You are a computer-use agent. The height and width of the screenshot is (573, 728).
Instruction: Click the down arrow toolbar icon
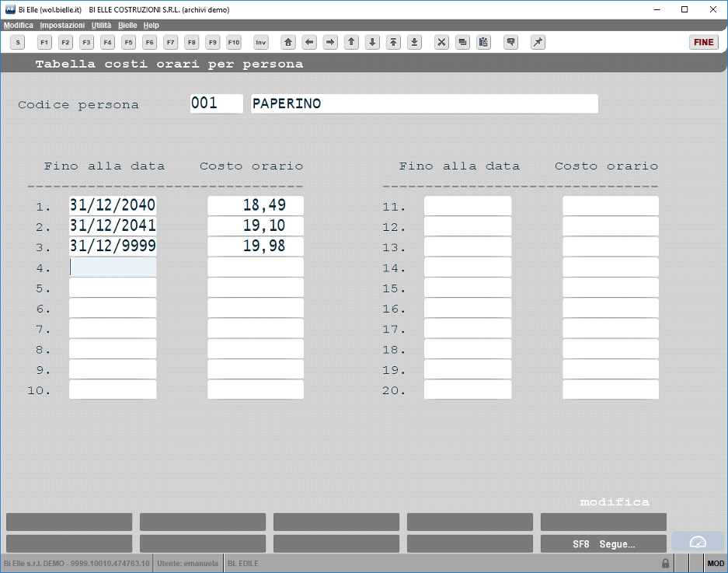pyautogui.click(x=372, y=42)
